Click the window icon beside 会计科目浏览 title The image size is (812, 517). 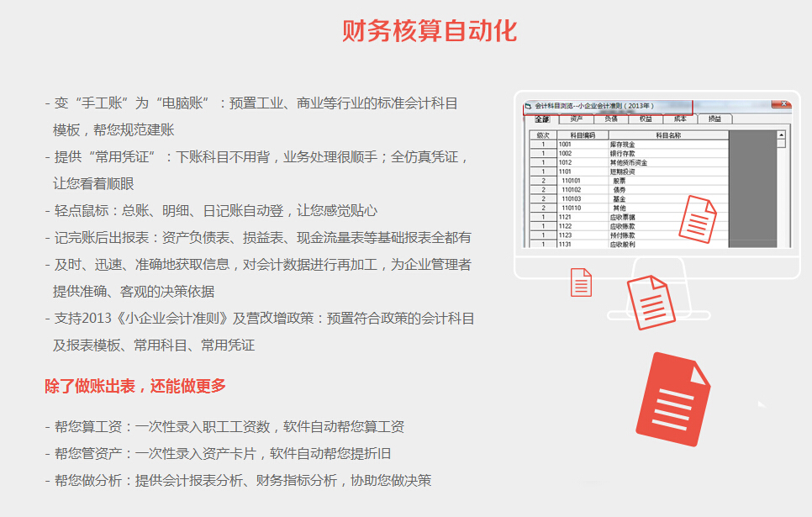click(528, 107)
